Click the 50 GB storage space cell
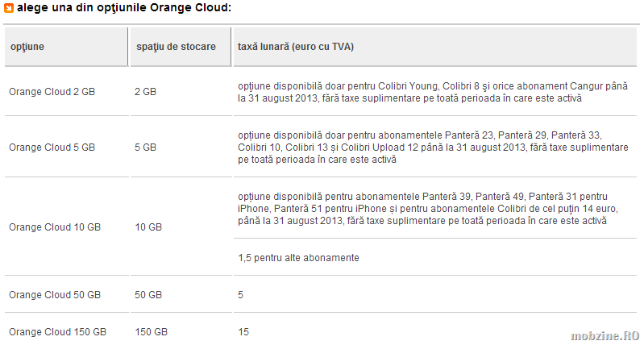 [x=148, y=295]
